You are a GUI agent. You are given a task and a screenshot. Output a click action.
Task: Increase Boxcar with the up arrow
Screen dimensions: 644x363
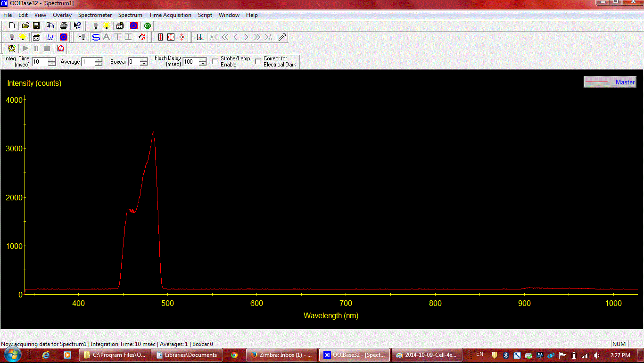(144, 59)
